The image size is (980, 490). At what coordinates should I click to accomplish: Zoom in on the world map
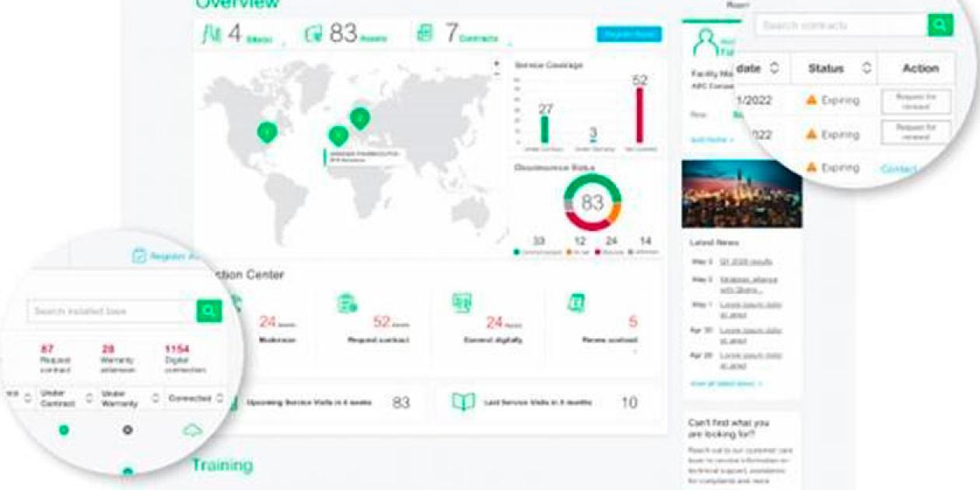[498, 62]
